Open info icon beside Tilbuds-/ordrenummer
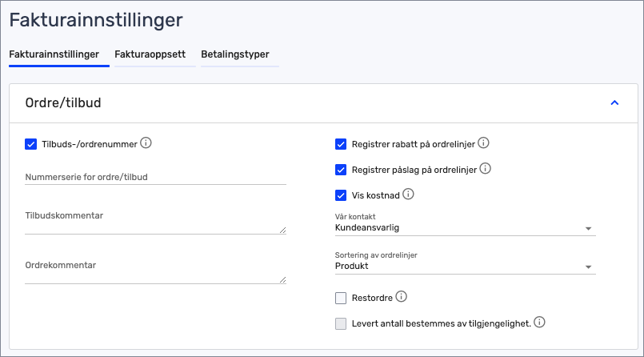 pos(146,143)
